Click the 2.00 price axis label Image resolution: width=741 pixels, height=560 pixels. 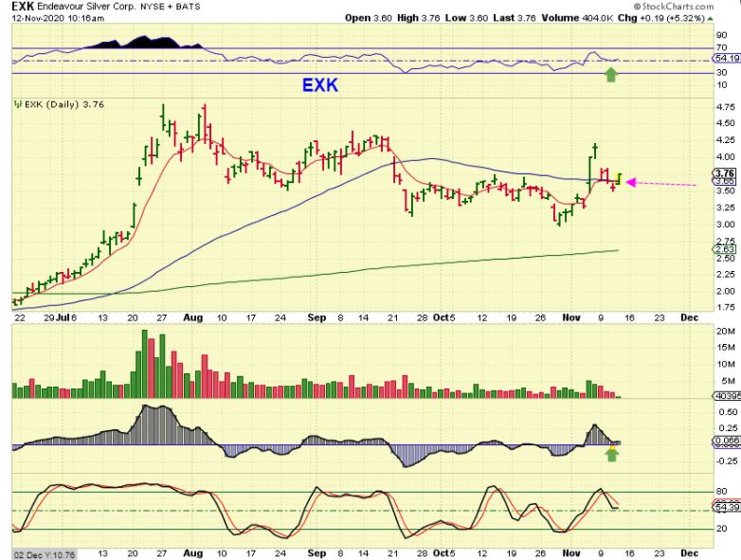(726, 291)
